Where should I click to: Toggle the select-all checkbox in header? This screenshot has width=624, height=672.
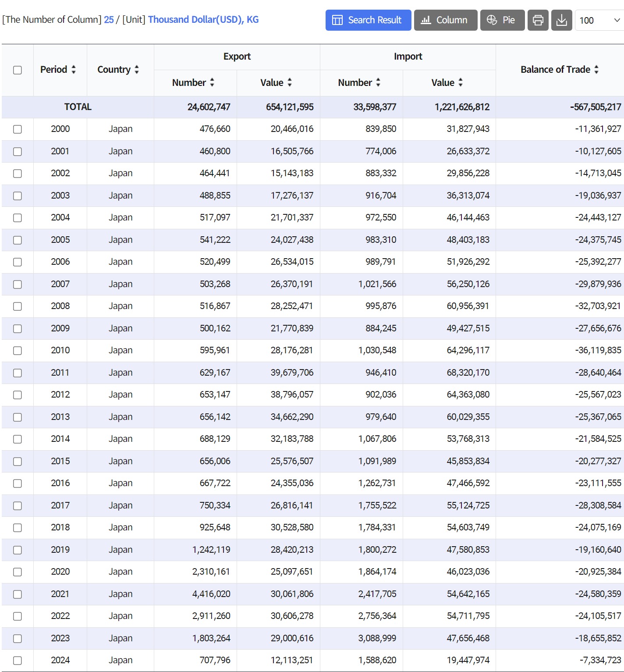pyautogui.click(x=18, y=70)
